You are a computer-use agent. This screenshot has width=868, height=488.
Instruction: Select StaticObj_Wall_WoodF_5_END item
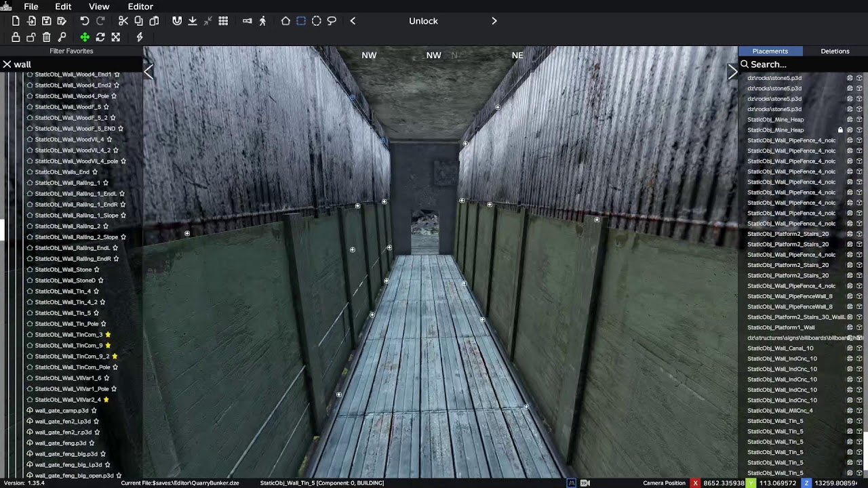coord(75,129)
